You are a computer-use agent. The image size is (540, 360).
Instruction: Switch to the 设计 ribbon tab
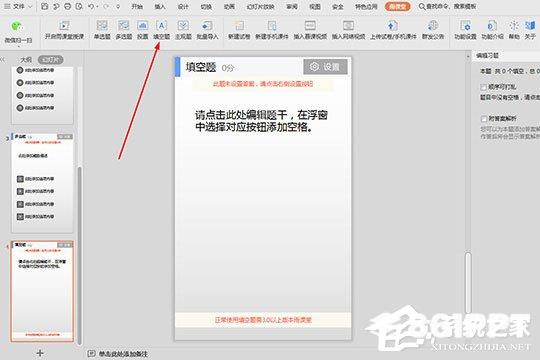click(x=183, y=7)
